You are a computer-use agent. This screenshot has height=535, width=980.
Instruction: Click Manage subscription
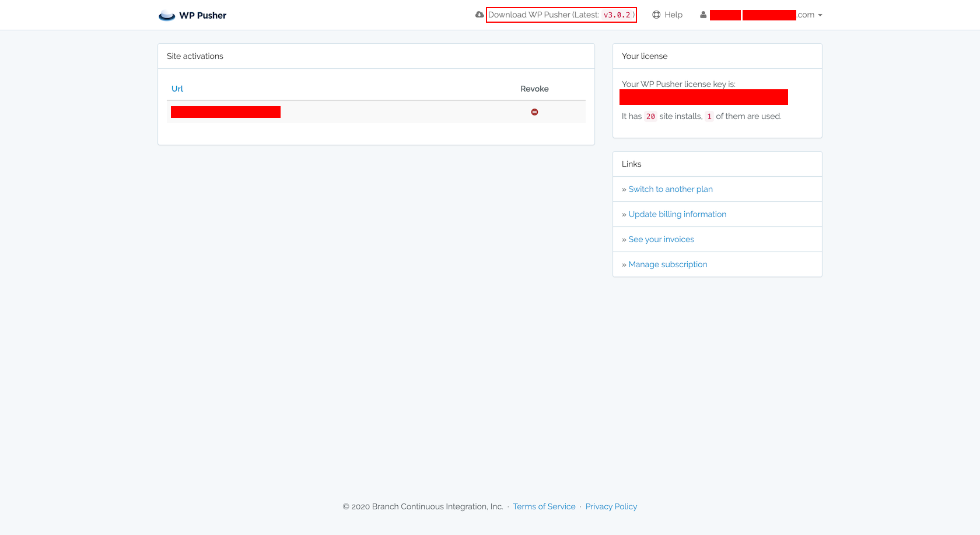[x=667, y=264]
